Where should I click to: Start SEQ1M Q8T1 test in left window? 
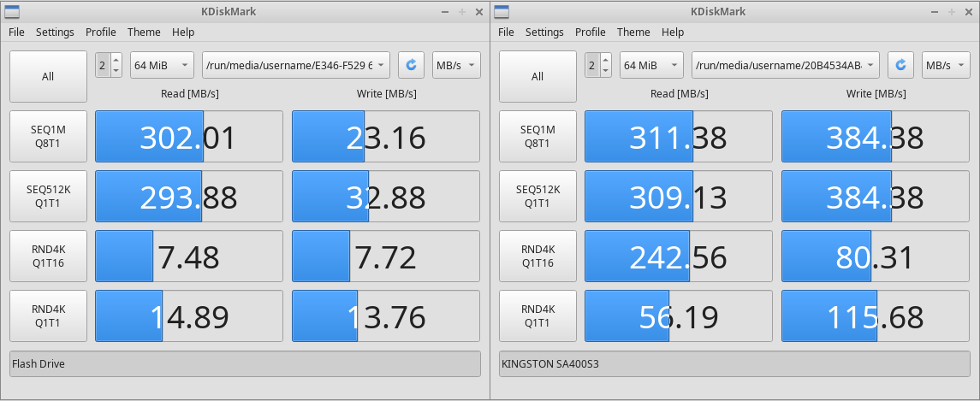tap(48, 136)
